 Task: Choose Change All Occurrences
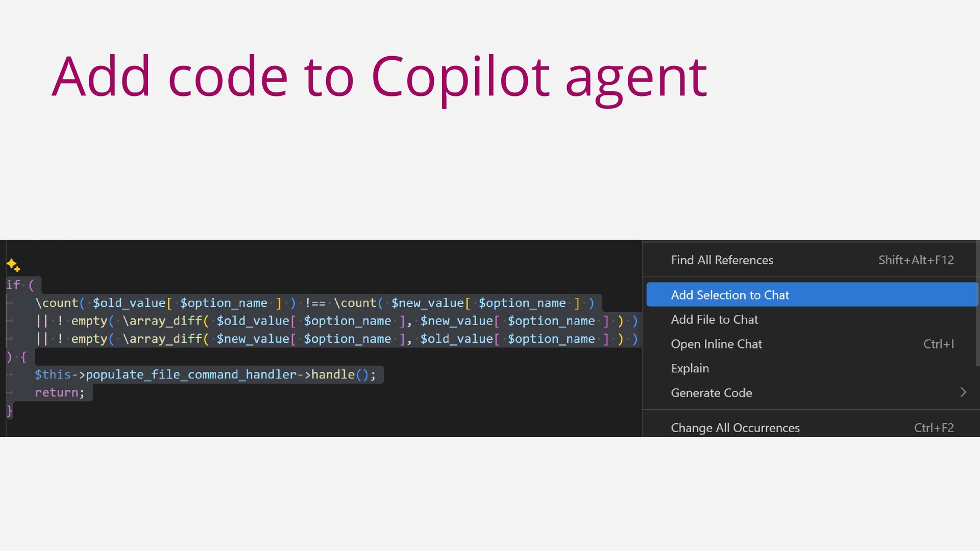point(734,428)
